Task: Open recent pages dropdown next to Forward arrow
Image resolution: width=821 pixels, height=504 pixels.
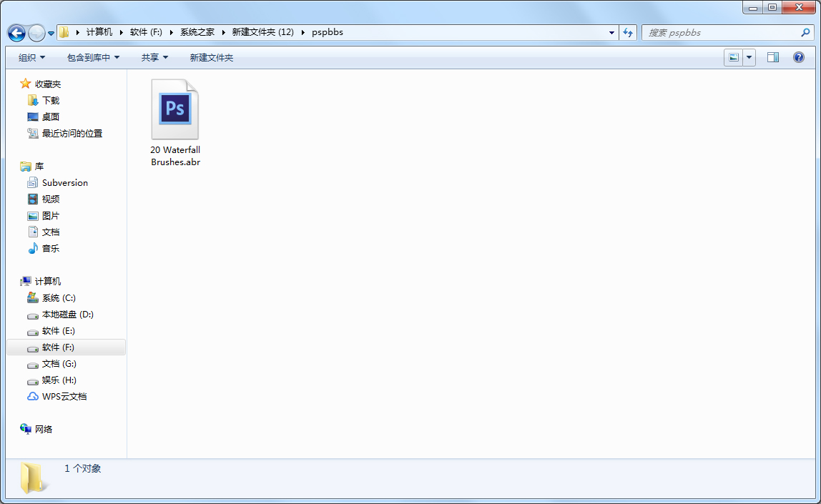Action: [x=51, y=33]
